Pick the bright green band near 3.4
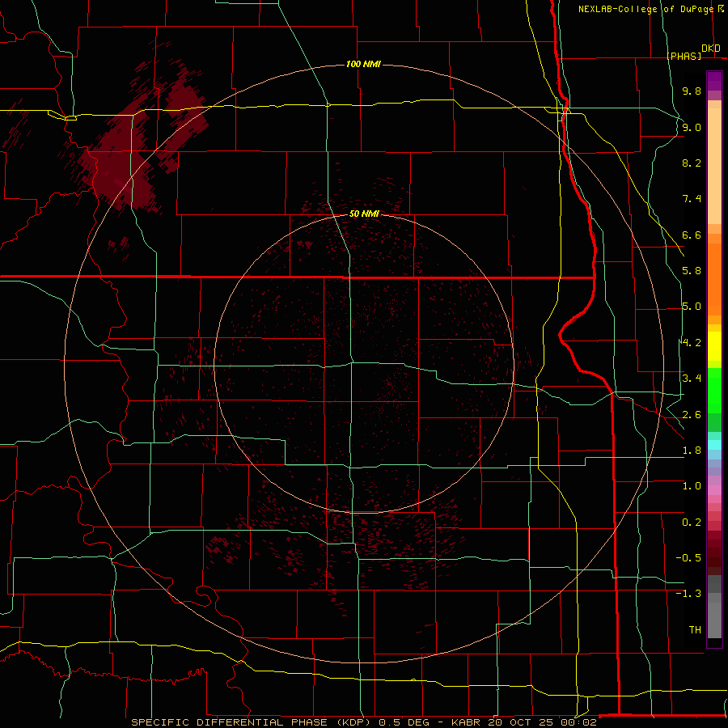 coord(714,390)
